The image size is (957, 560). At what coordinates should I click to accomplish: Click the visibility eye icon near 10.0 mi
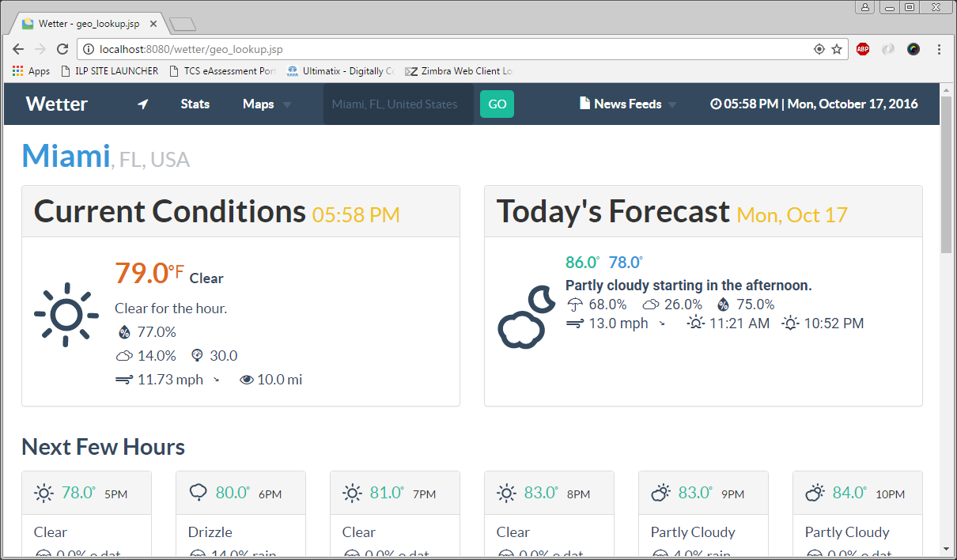coord(247,380)
